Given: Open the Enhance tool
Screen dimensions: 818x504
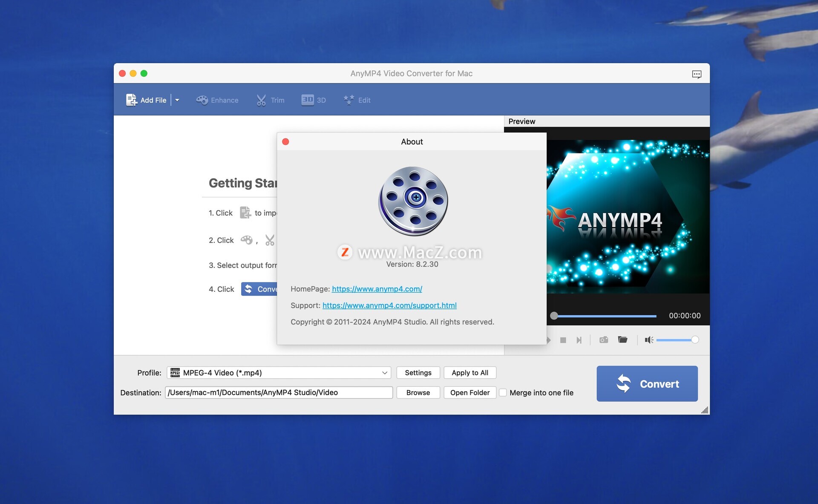Looking at the screenshot, I should [217, 100].
